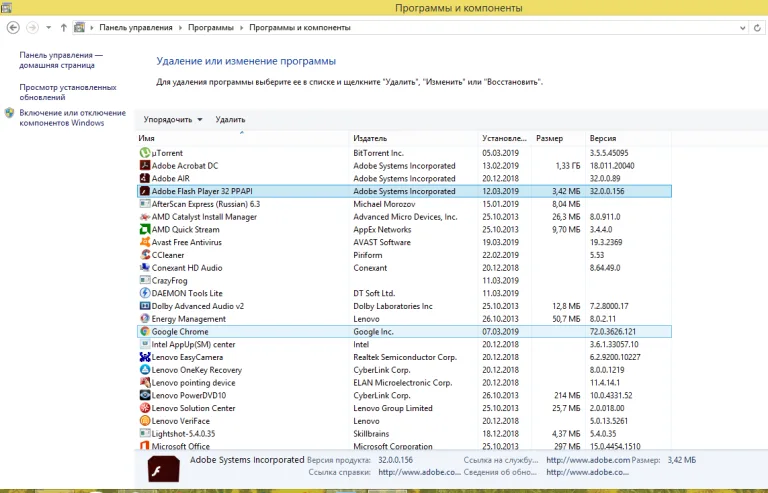
Task: Go up one folder level arrow
Action: tap(64, 27)
